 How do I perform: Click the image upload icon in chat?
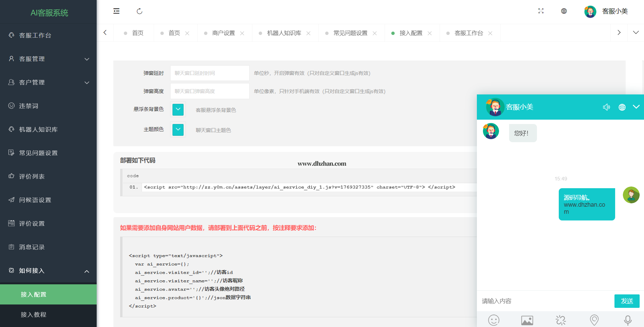[527, 320]
